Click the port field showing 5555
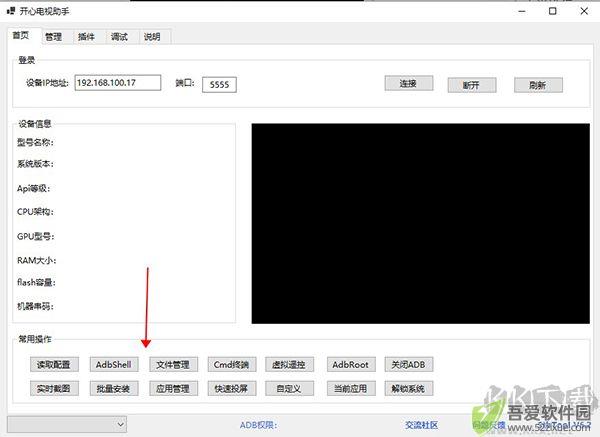This screenshot has height=437, width=600. [x=219, y=85]
